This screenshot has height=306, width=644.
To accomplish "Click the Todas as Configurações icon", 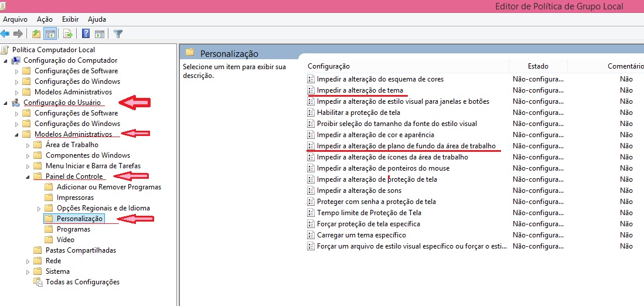I will click(38, 282).
